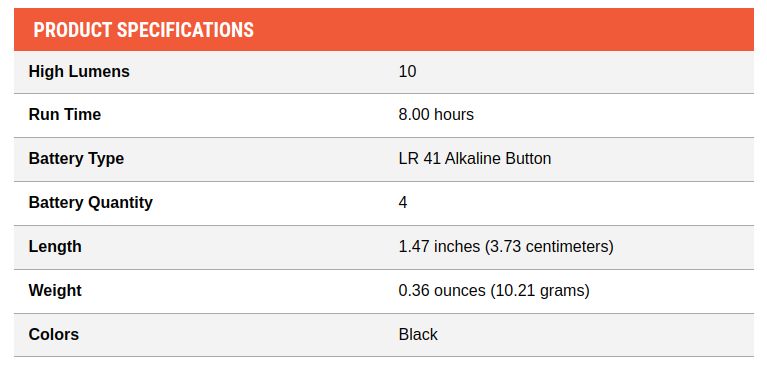
Task: Click the 0.36 ounces weight value
Action: click(494, 291)
